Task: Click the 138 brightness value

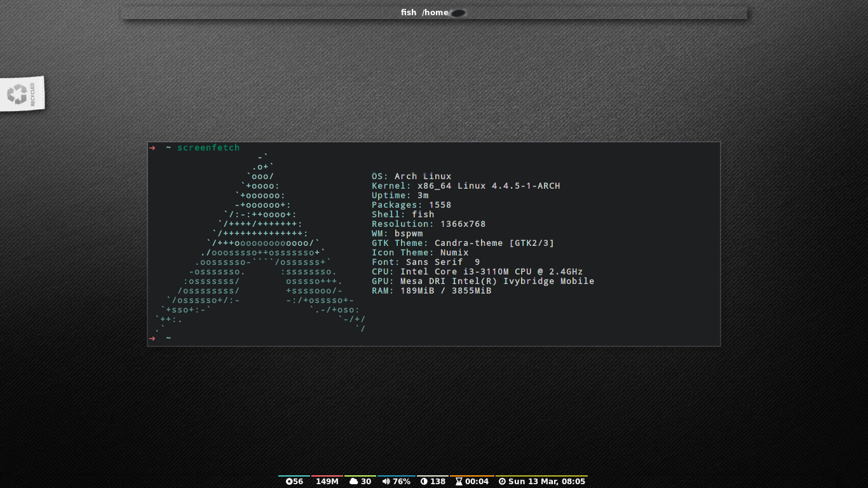Action: coord(438,482)
